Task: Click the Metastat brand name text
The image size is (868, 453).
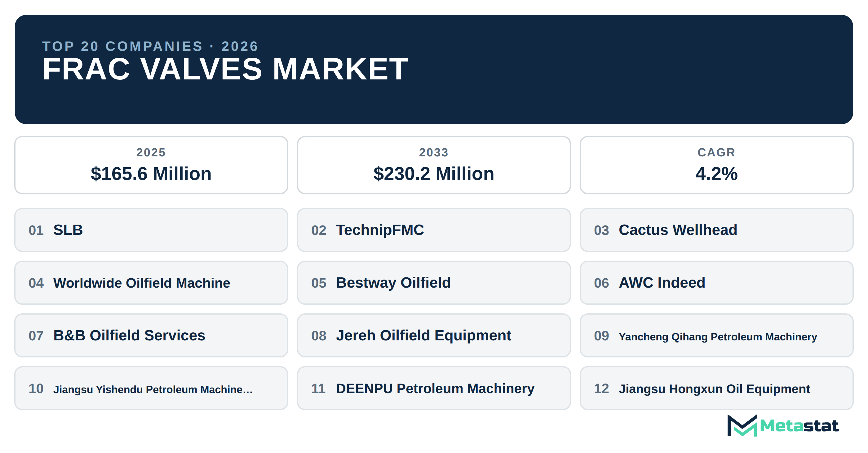Action: pos(799,426)
